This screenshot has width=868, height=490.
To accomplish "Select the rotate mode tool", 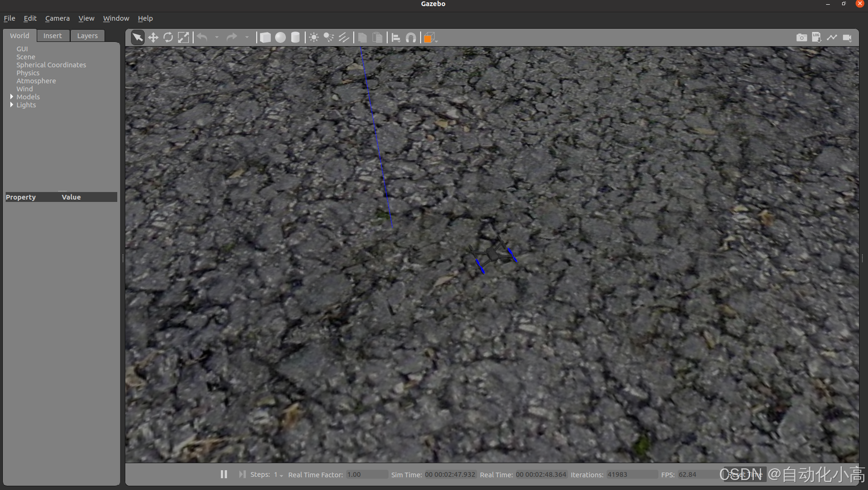I will 168,38.
